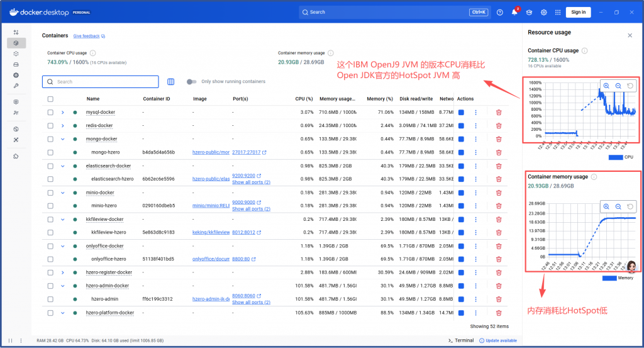Expand the hzero-register-docker group

(x=63, y=272)
